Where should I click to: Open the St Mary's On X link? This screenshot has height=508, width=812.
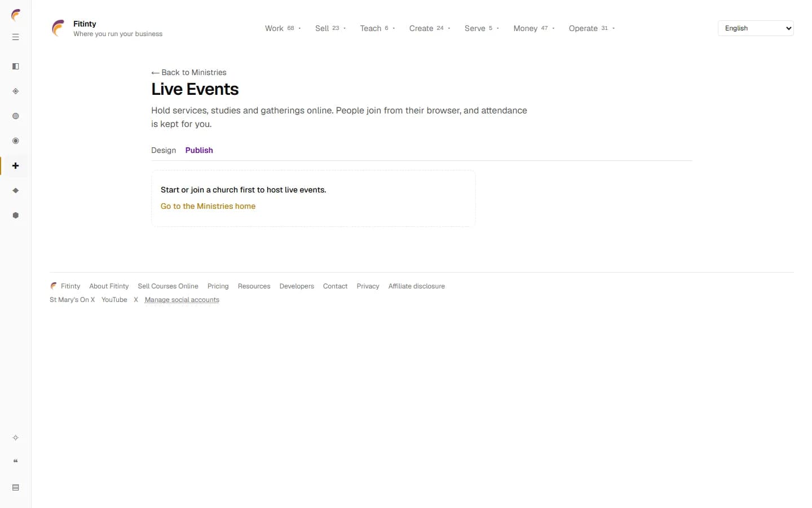pyautogui.click(x=72, y=300)
